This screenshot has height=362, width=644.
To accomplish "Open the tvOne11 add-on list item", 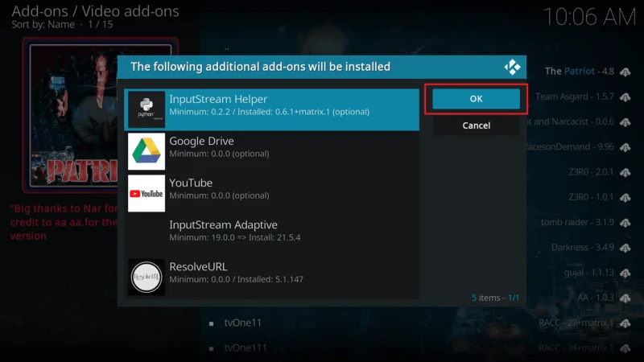I will pyautogui.click(x=243, y=323).
